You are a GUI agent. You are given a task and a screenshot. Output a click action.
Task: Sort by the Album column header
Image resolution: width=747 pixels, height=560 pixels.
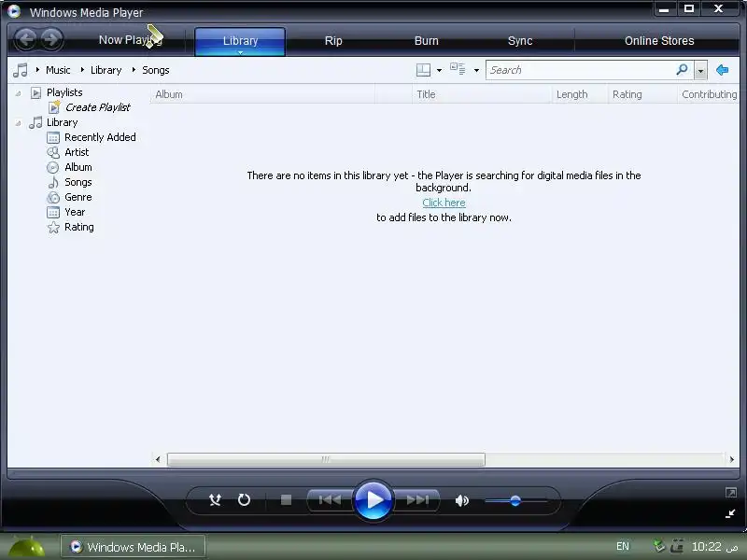(262, 94)
